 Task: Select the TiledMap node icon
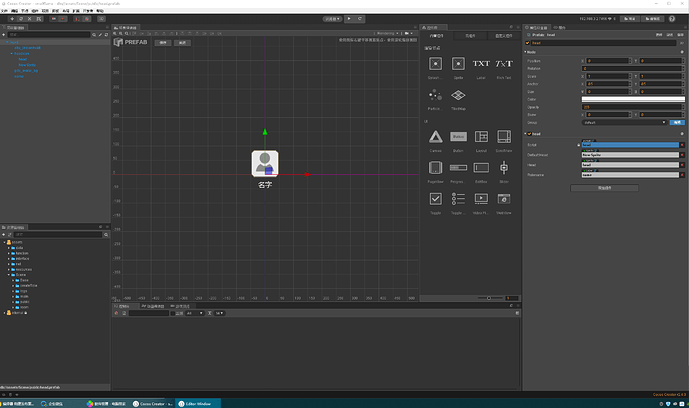pyautogui.click(x=458, y=95)
